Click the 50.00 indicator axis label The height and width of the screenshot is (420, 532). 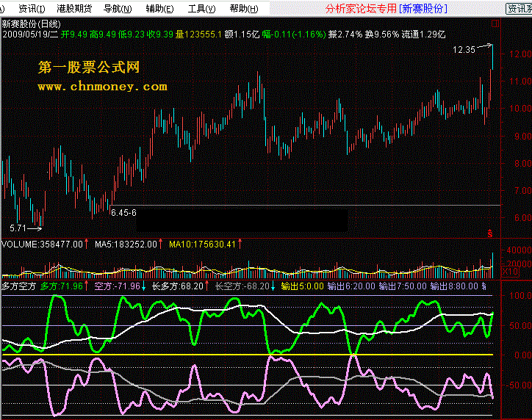pyautogui.click(x=520, y=326)
